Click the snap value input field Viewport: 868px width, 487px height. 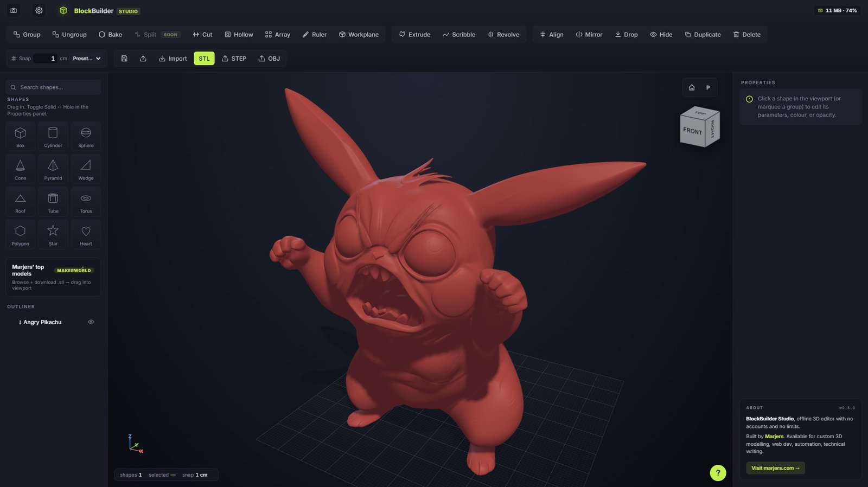coord(46,59)
